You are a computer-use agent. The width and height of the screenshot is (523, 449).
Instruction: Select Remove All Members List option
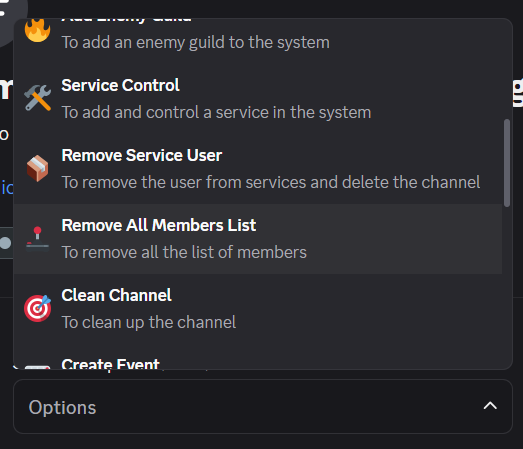[x=257, y=239]
